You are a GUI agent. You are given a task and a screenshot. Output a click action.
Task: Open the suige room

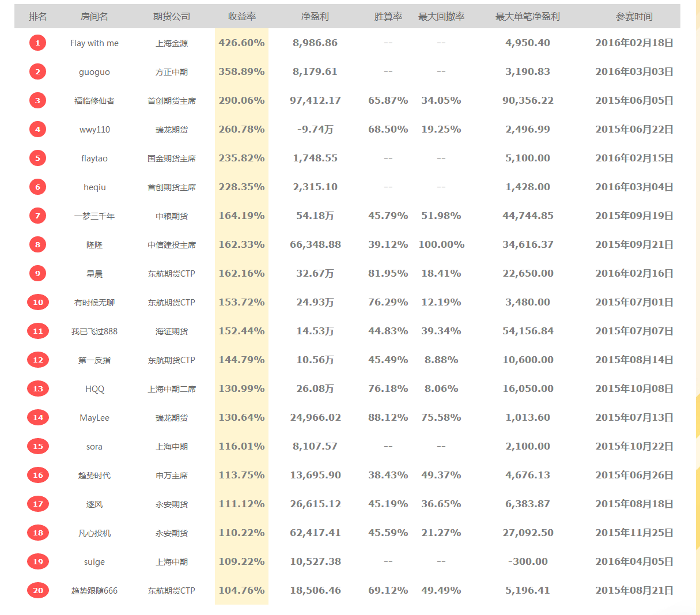tap(94, 562)
